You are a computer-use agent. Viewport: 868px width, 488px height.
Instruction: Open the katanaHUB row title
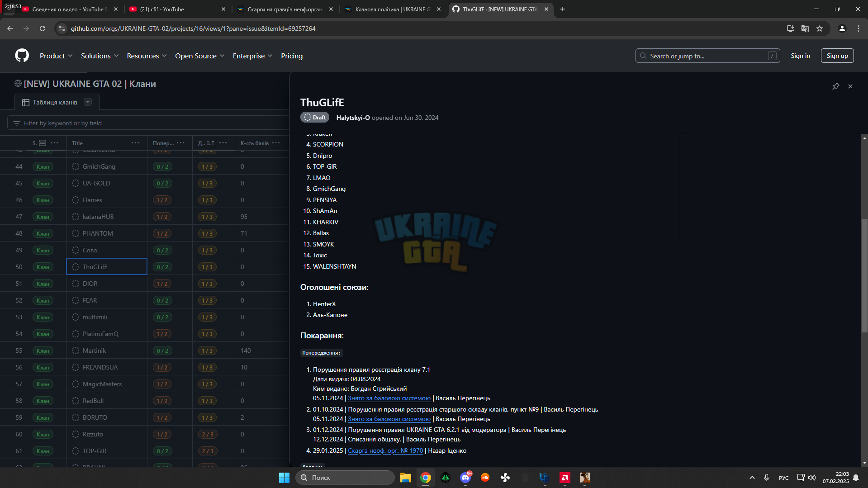coord(98,217)
